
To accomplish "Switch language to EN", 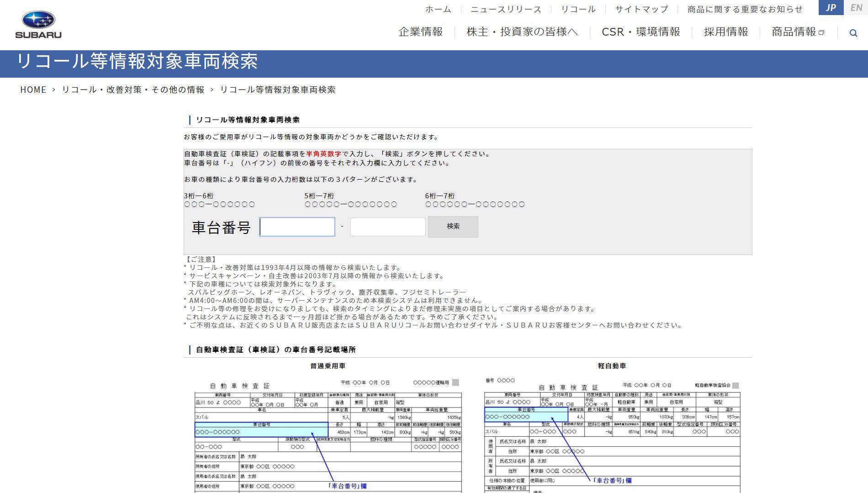I will (x=856, y=7).
